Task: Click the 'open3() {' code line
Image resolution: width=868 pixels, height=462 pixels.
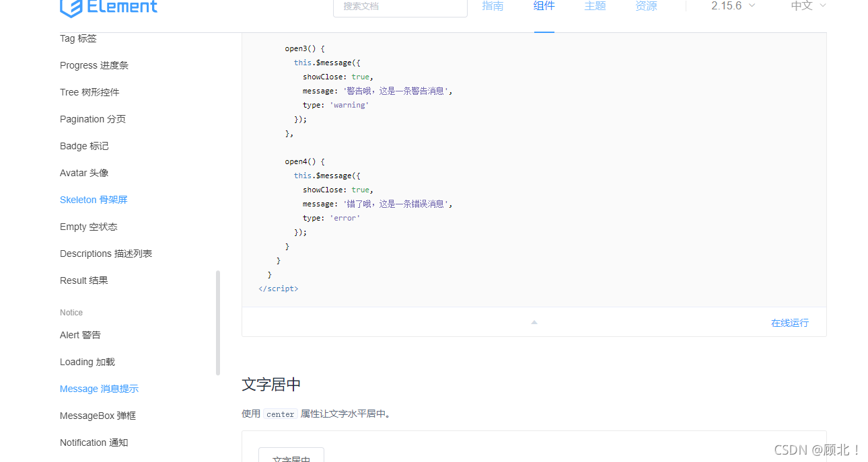Action: click(x=305, y=48)
